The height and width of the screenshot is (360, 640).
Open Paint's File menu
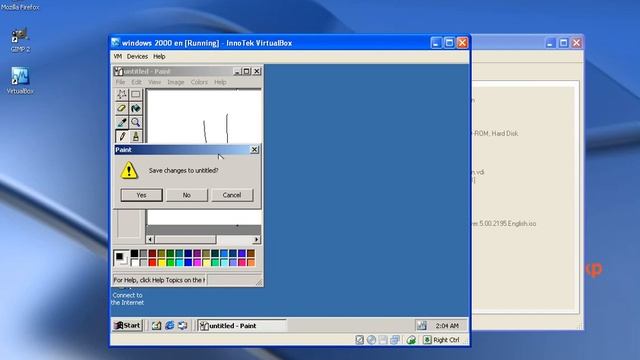click(120, 82)
